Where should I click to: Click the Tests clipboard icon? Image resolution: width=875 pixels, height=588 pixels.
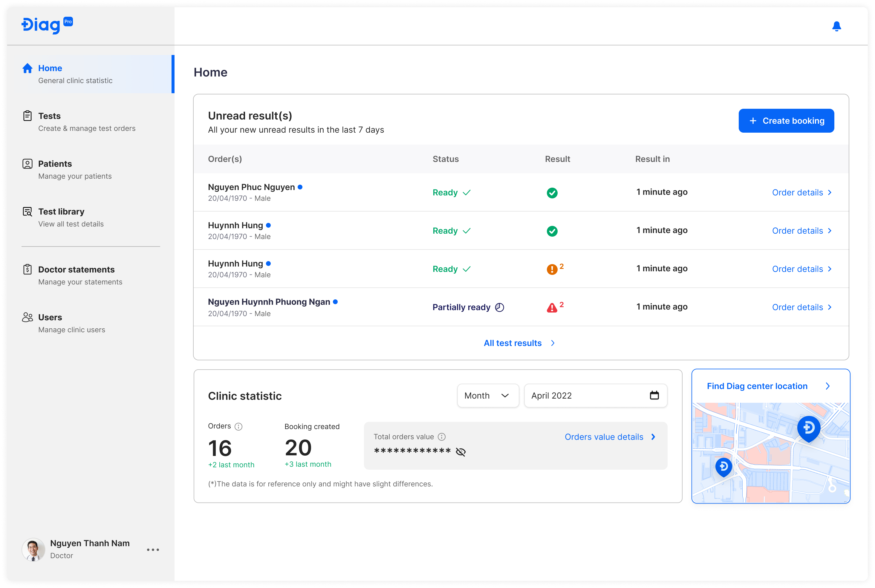click(27, 116)
